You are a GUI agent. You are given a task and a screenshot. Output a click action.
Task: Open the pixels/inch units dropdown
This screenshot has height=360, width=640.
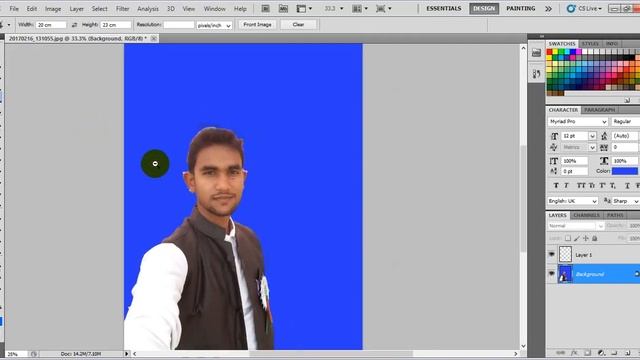[x=214, y=25]
